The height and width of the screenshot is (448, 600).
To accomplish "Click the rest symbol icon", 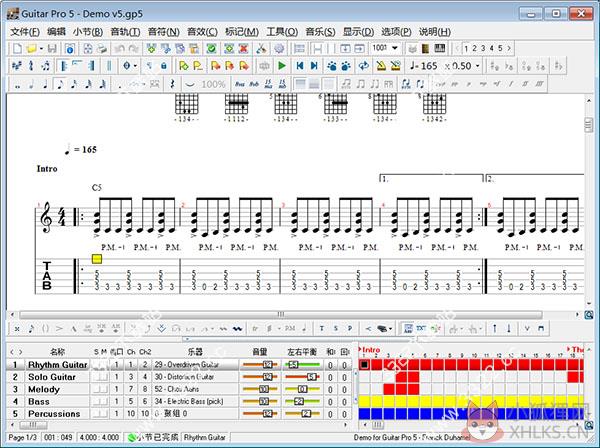I will pos(172,84).
